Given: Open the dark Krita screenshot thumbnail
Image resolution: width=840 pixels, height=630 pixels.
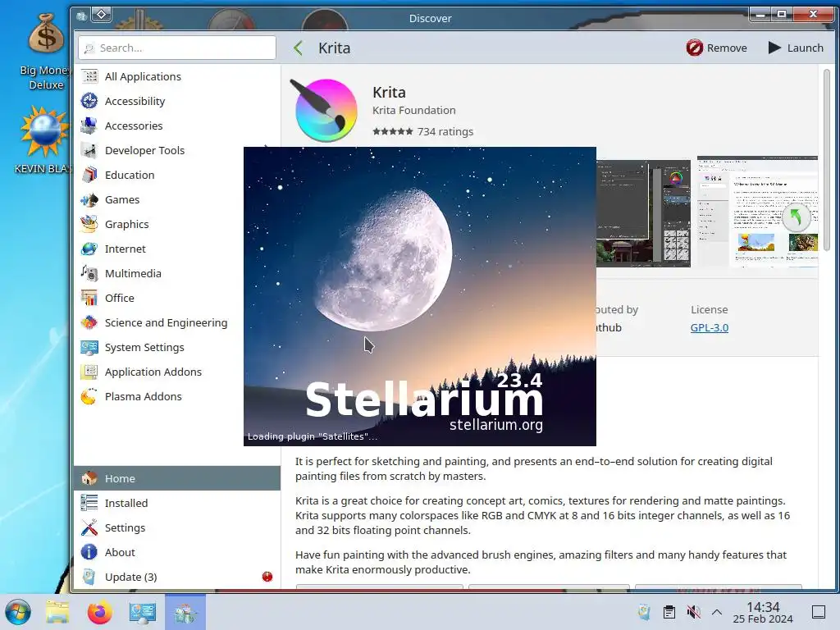Looking at the screenshot, I should pos(643,213).
